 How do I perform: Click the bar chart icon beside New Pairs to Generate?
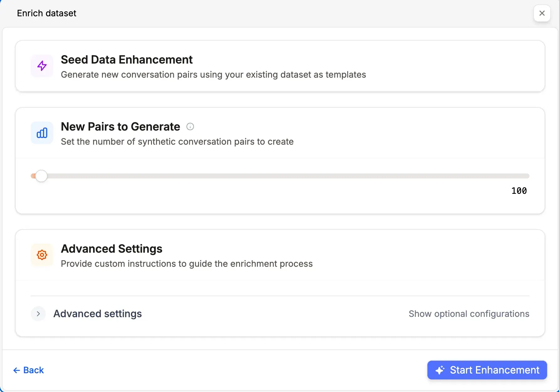42,133
